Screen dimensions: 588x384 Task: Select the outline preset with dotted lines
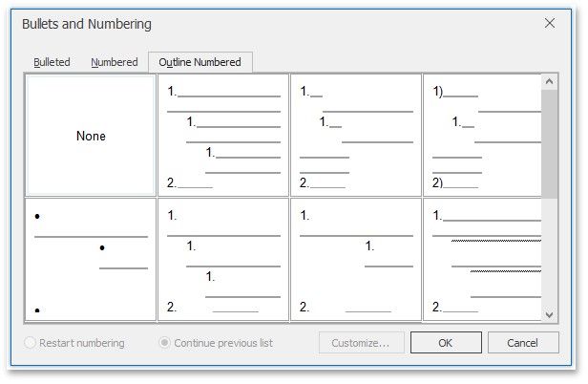[x=481, y=260]
